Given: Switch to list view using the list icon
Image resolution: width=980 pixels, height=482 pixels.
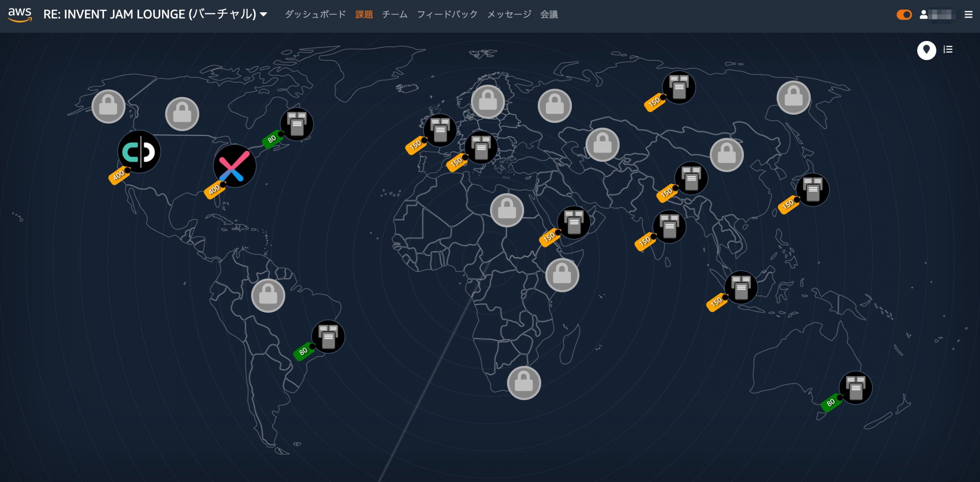Looking at the screenshot, I should click(948, 50).
